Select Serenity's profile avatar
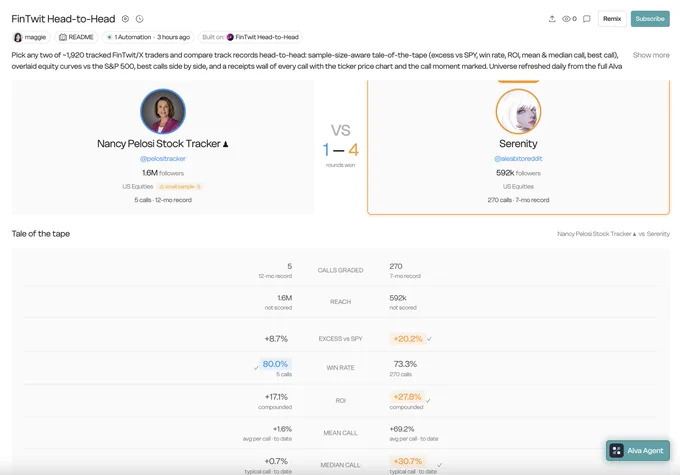The image size is (680, 475). pyautogui.click(x=518, y=111)
